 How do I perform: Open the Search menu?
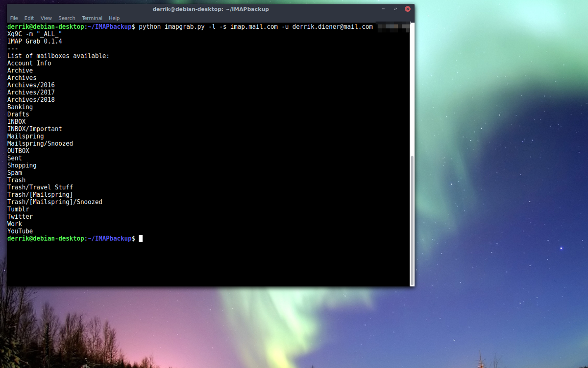pos(66,18)
